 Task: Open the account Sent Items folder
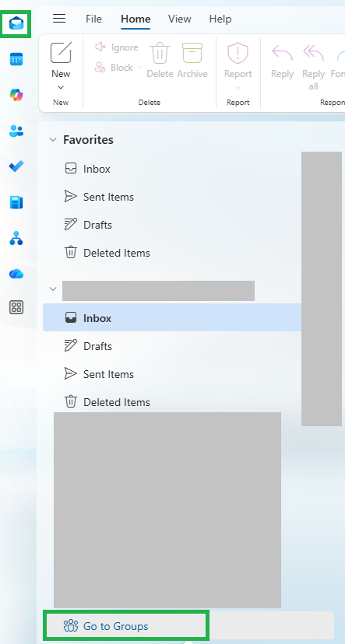pos(172,374)
